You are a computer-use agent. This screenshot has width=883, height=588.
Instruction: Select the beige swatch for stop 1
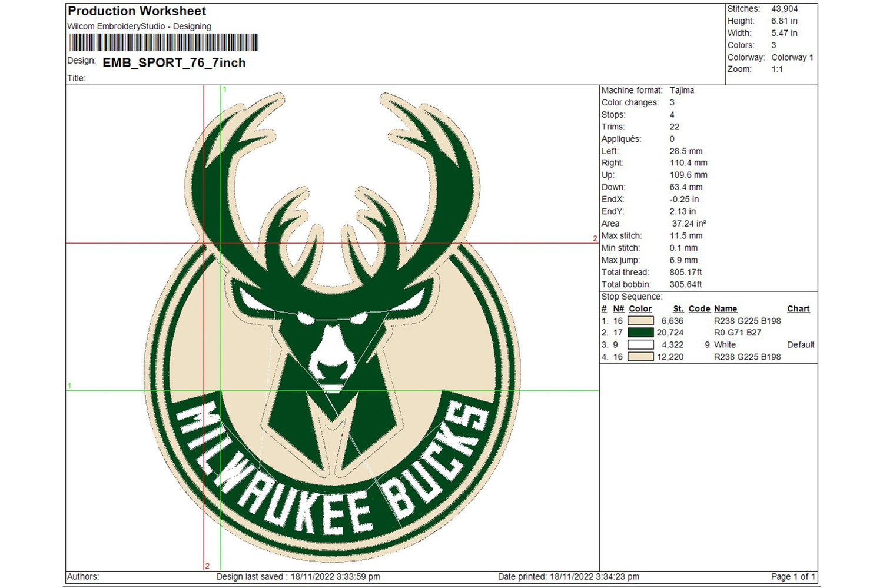click(x=641, y=321)
